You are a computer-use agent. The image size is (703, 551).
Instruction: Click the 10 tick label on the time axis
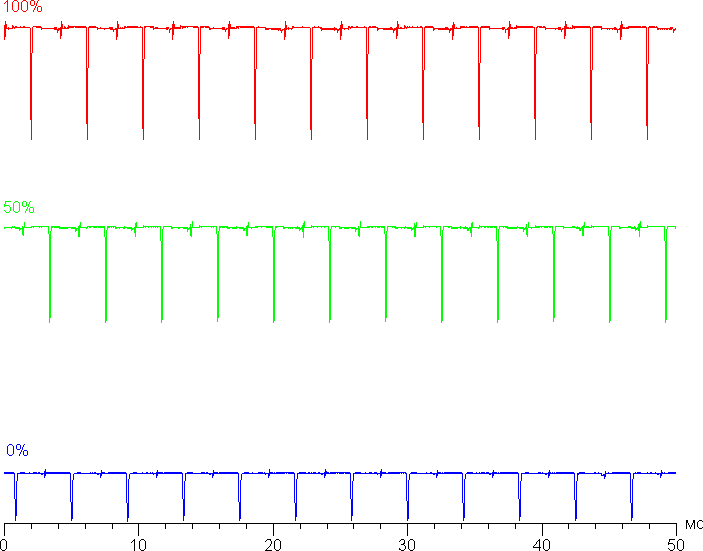click(x=139, y=544)
